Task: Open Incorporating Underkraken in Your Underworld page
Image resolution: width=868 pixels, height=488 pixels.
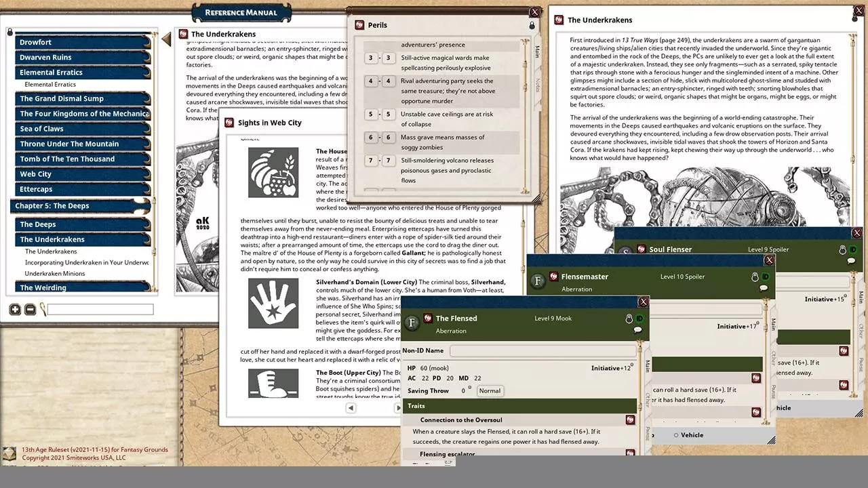Action: tap(87, 263)
